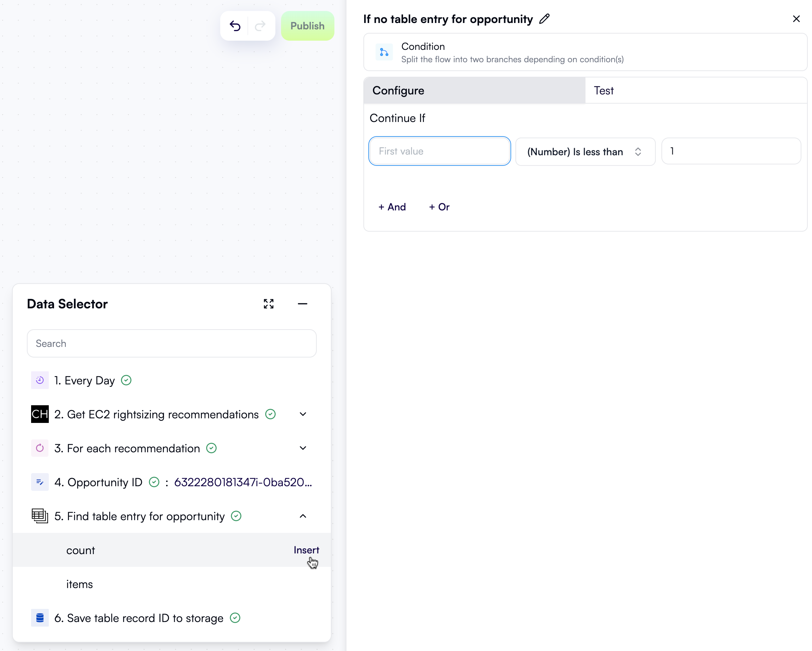
Task: Switch to the Test tab
Action: pyautogui.click(x=604, y=91)
